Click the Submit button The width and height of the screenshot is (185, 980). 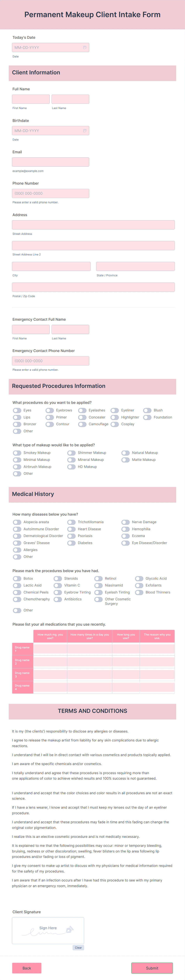[x=152, y=968]
